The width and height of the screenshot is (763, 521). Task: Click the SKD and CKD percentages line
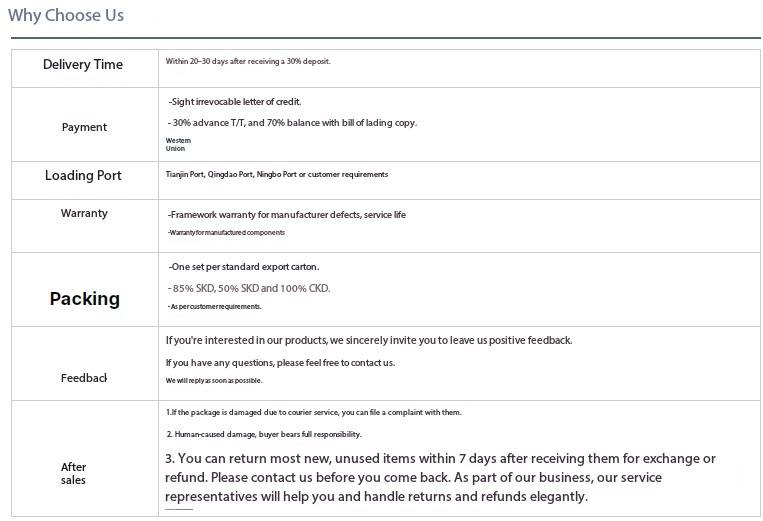point(249,288)
